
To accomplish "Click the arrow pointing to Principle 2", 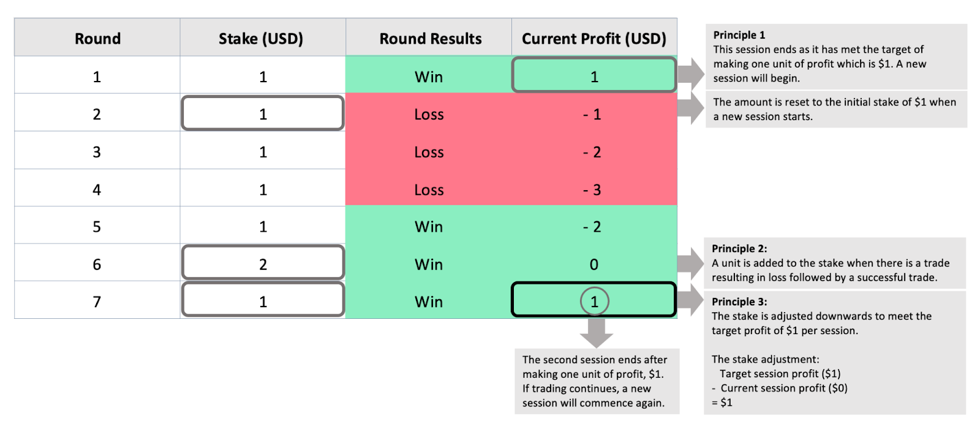I will (x=691, y=263).
